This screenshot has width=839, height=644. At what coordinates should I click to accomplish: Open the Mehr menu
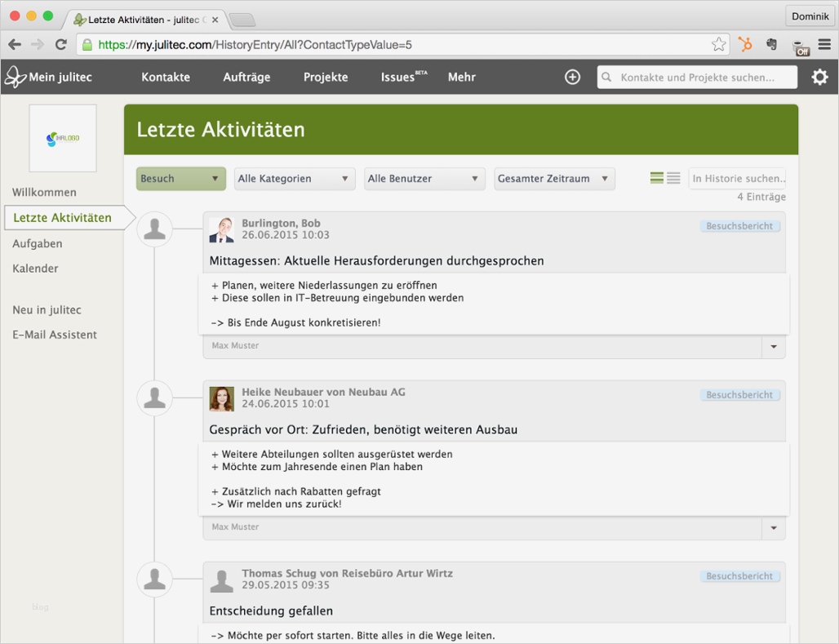click(462, 77)
